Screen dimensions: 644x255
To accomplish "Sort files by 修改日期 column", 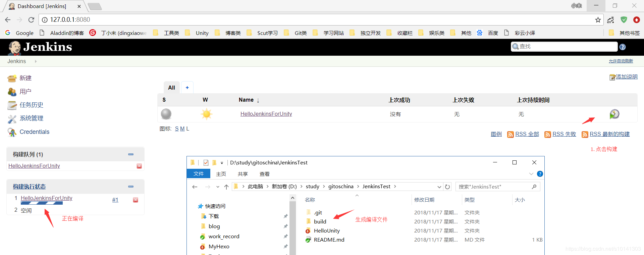I will click(424, 200).
